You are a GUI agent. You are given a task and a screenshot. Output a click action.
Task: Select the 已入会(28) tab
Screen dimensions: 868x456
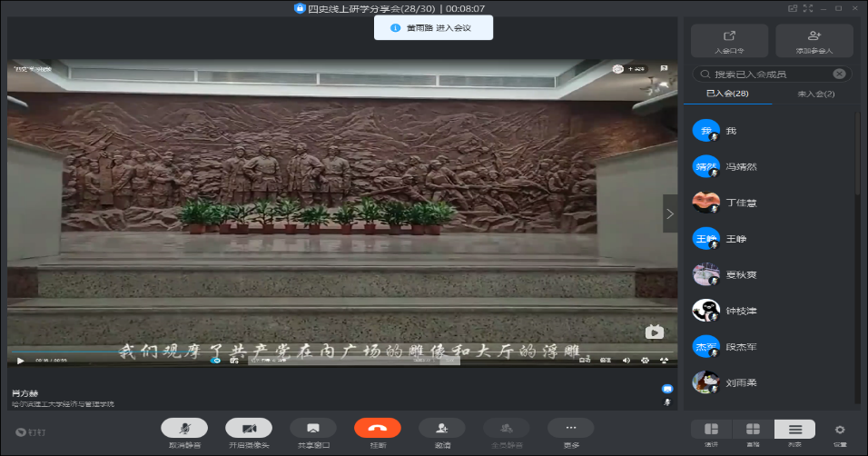pyautogui.click(x=727, y=94)
